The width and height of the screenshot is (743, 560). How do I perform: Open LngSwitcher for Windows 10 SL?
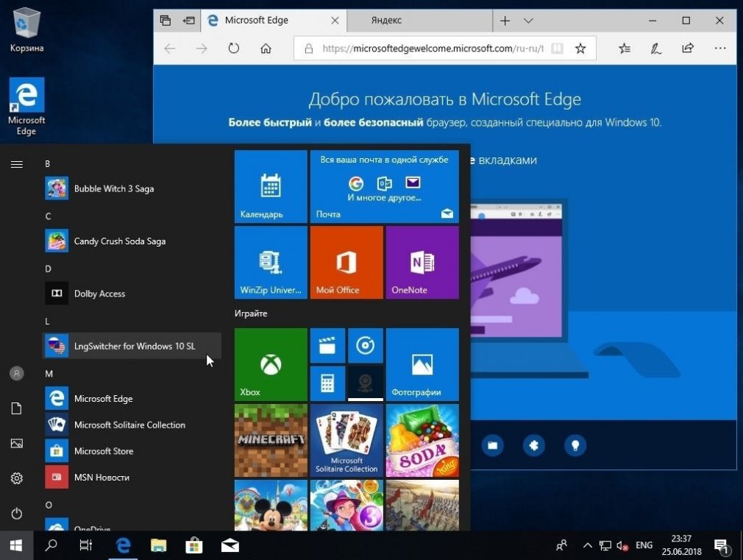(x=132, y=346)
